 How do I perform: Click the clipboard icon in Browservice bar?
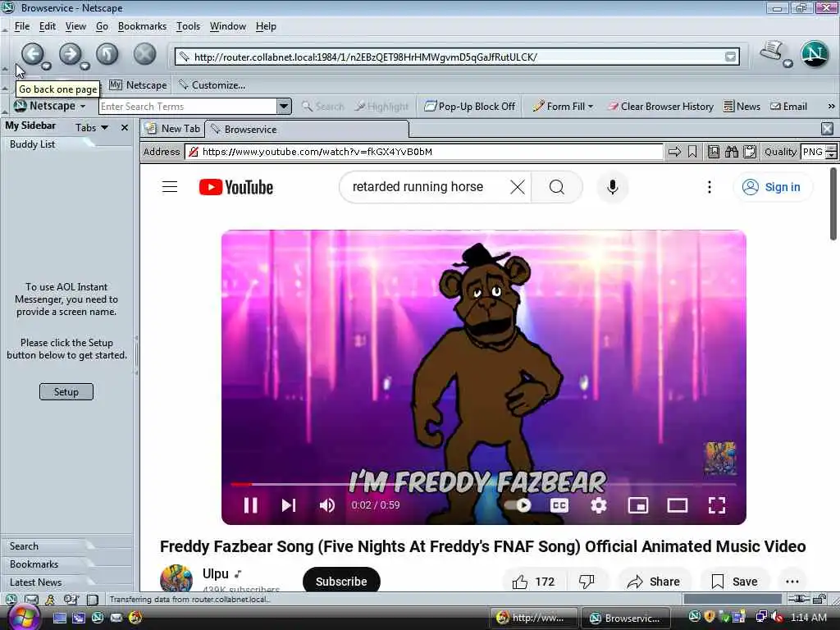click(750, 152)
